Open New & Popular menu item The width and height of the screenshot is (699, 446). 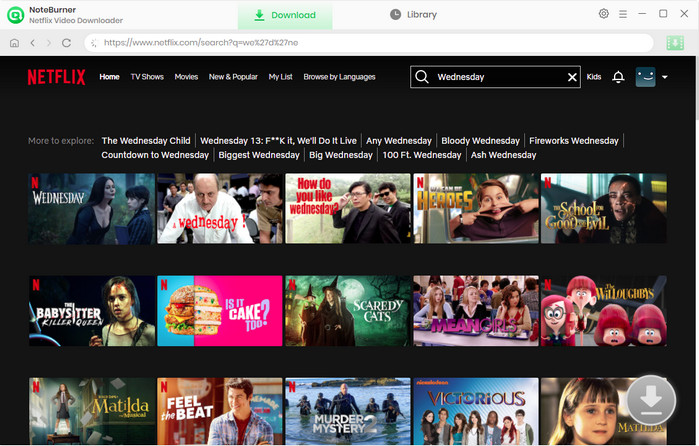click(x=233, y=77)
